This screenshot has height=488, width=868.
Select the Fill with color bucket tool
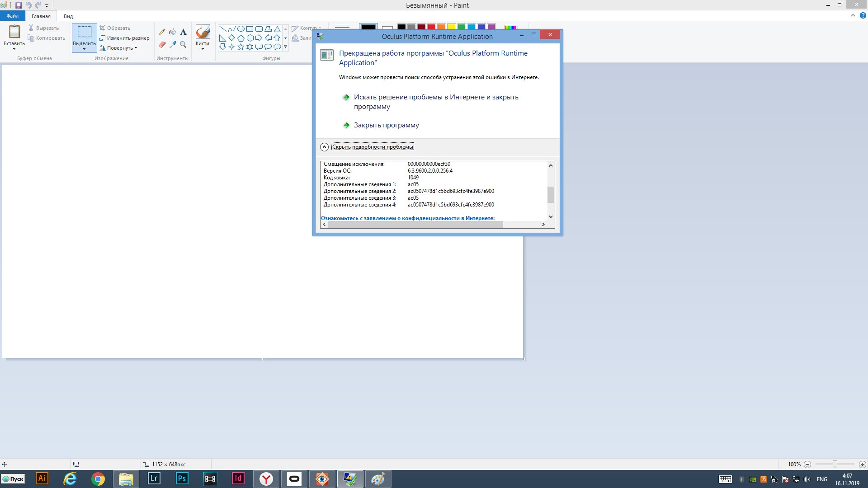click(173, 32)
